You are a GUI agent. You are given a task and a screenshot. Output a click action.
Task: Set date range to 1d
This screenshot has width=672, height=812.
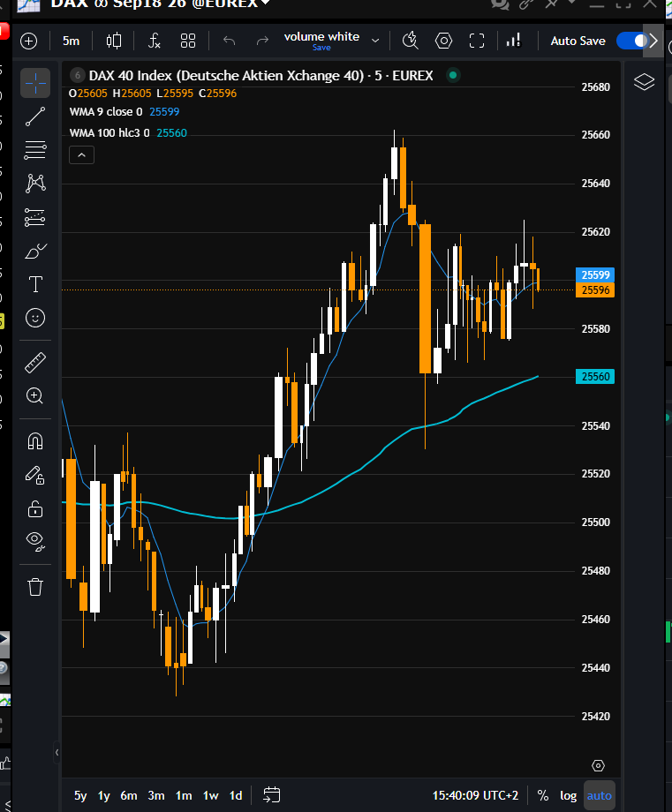(236, 795)
